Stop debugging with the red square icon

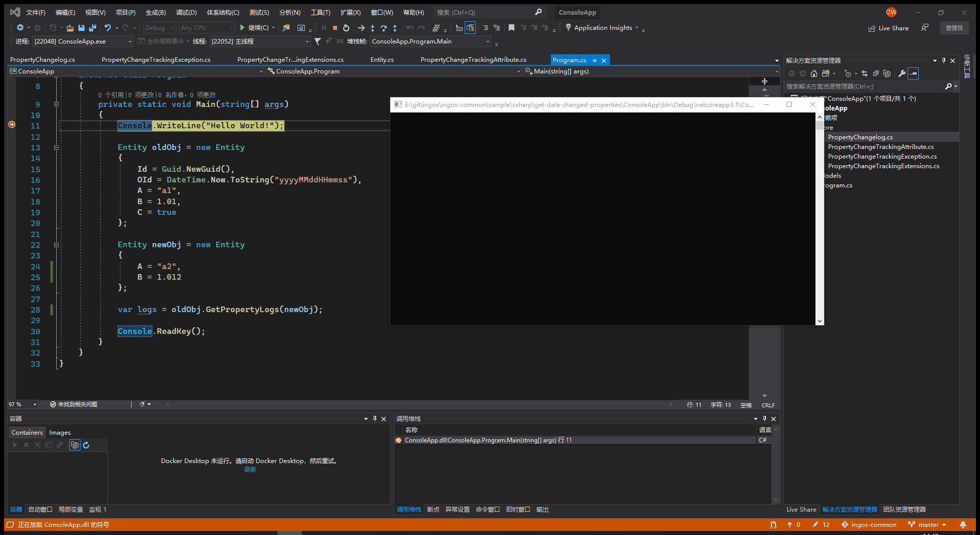[335, 28]
